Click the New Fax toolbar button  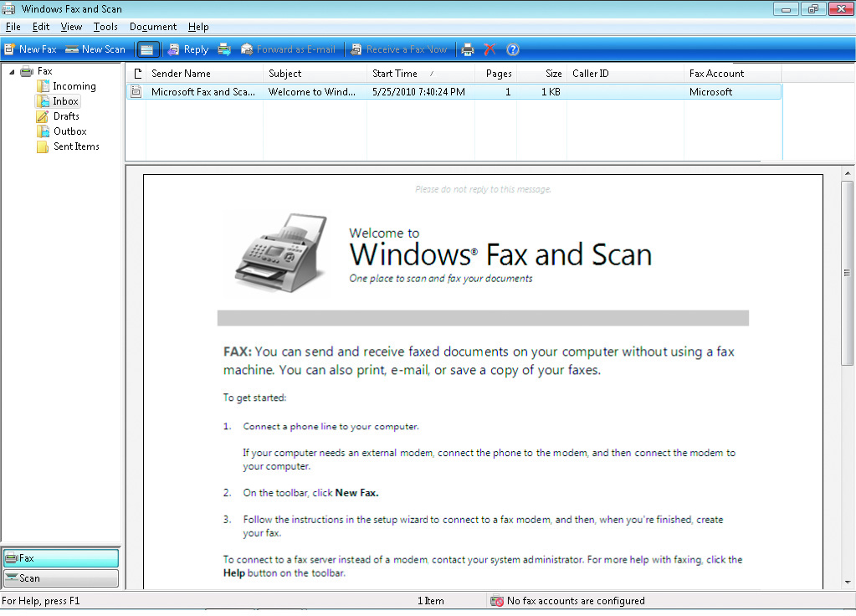point(31,49)
